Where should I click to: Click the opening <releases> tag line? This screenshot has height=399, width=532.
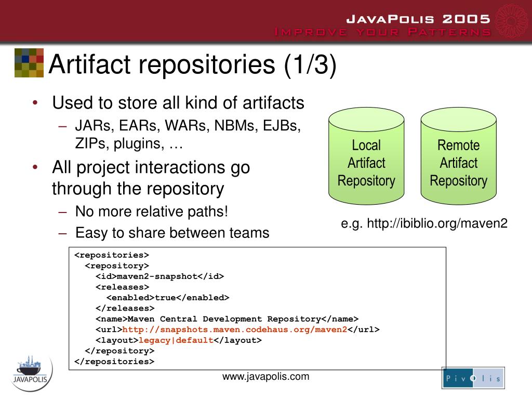tap(123, 287)
